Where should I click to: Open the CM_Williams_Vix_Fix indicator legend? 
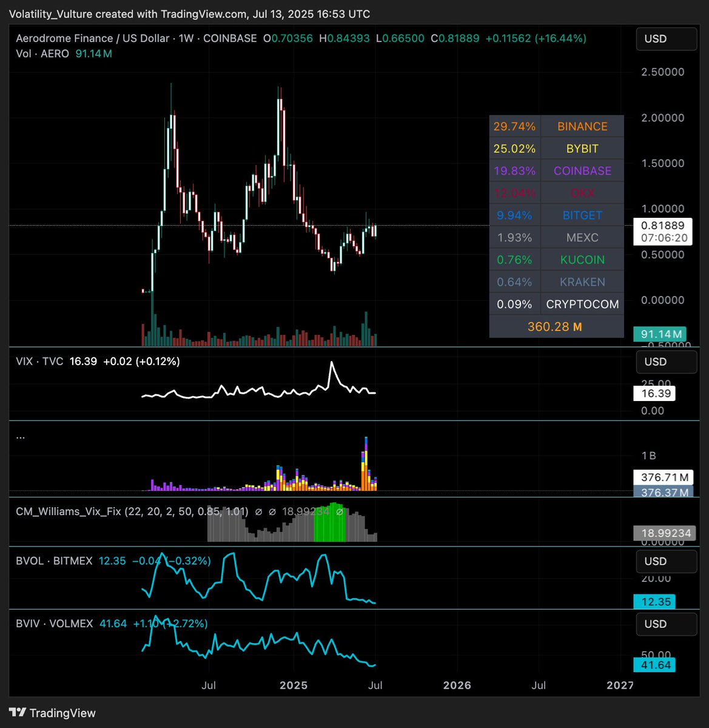[132, 511]
